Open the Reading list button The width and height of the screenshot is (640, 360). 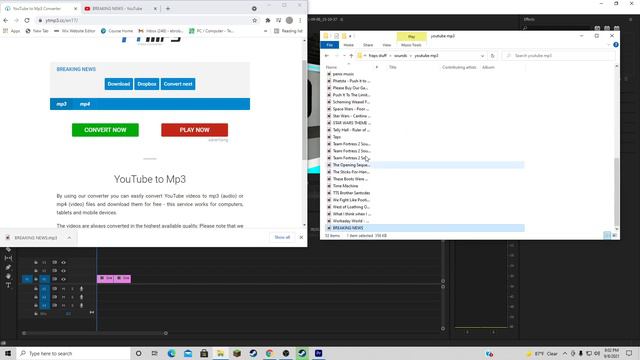[x=288, y=31]
